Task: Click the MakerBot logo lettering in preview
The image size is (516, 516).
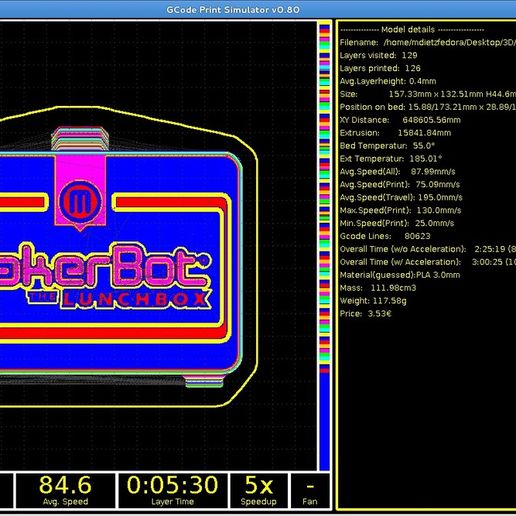Action: click(x=105, y=265)
